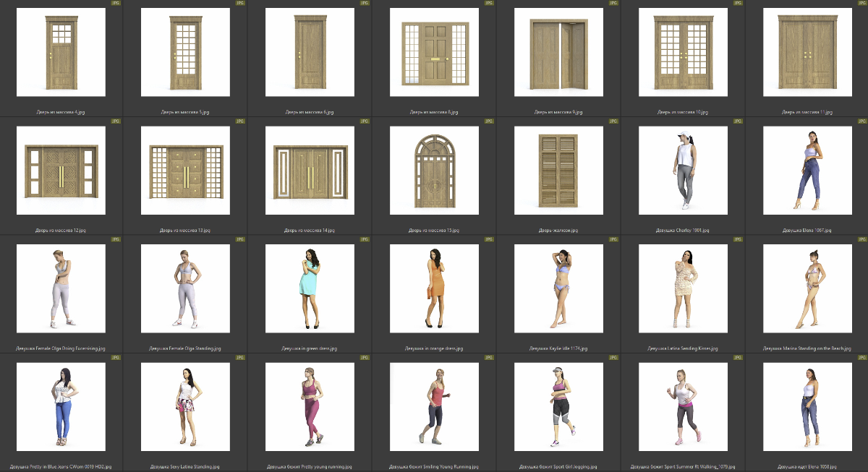Select the 'Девушка Charley 1901.jpg' thumbnail
Screen dimensions: 868x472
coord(683,171)
